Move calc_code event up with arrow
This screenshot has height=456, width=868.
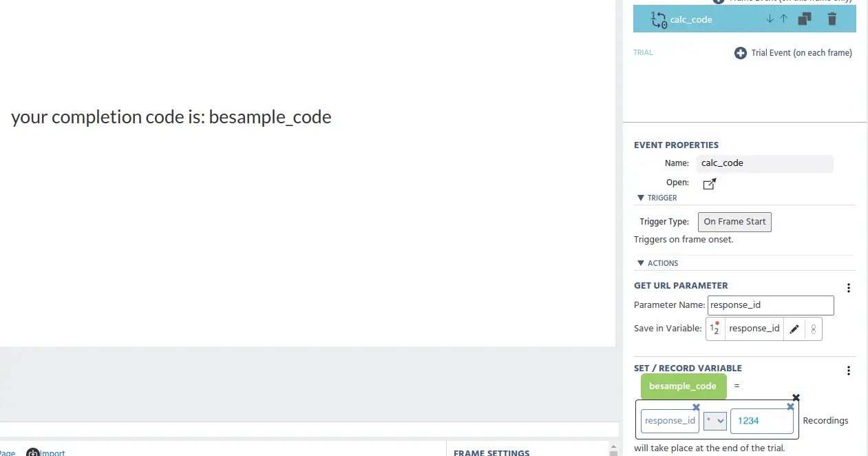click(783, 19)
